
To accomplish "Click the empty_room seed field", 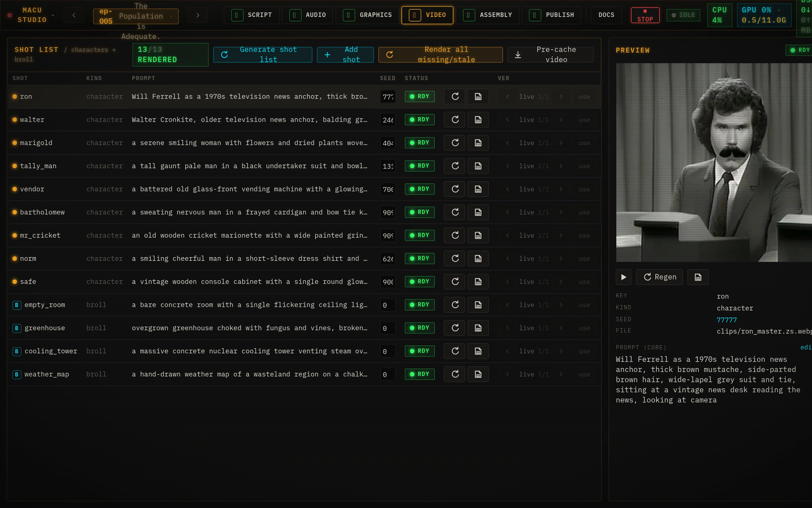I will point(388,305).
